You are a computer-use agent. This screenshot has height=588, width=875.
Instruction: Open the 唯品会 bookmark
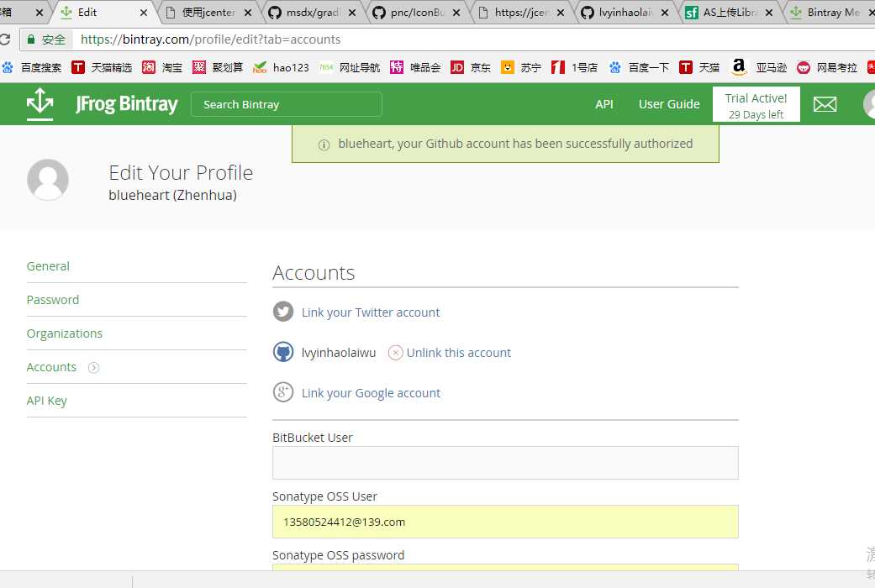tap(415, 67)
